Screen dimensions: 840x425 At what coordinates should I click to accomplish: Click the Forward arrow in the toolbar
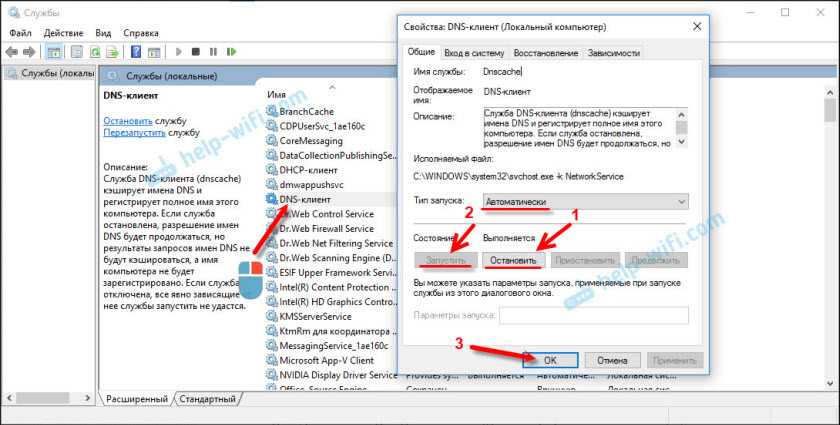pos(29,51)
